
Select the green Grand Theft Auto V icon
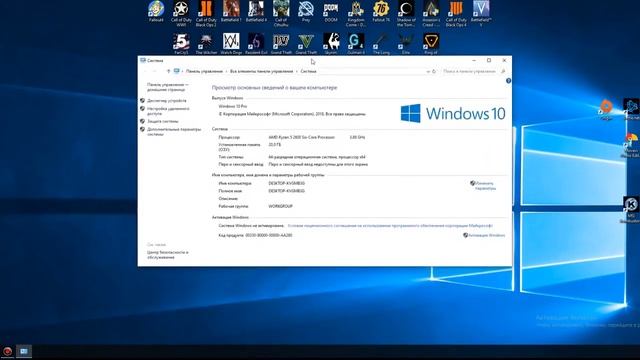[306, 42]
